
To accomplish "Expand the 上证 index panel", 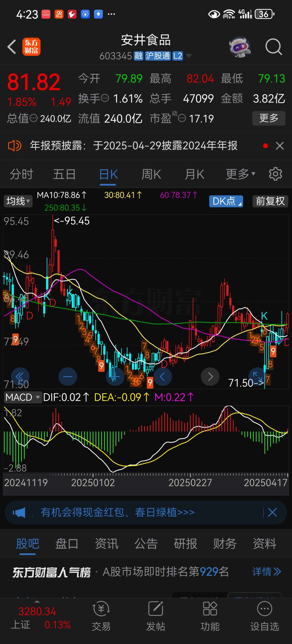I will pos(37,602).
